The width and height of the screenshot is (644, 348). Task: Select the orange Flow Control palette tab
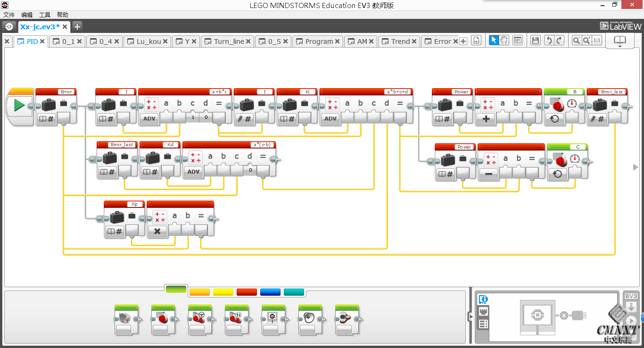199,292
